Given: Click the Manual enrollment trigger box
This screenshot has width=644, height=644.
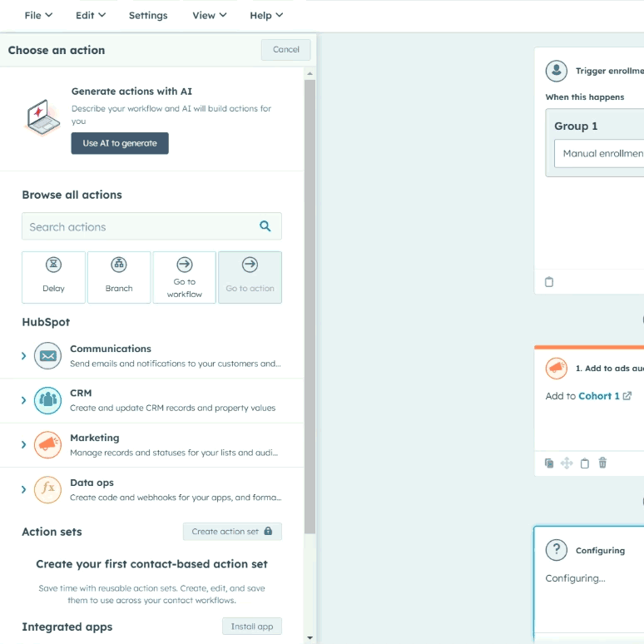Looking at the screenshot, I should 599,154.
